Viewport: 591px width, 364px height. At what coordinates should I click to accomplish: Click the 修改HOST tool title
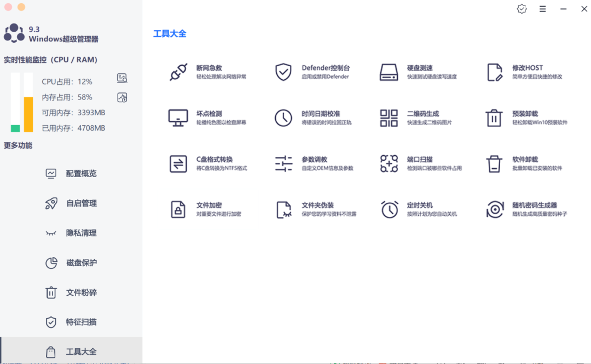(x=528, y=68)
